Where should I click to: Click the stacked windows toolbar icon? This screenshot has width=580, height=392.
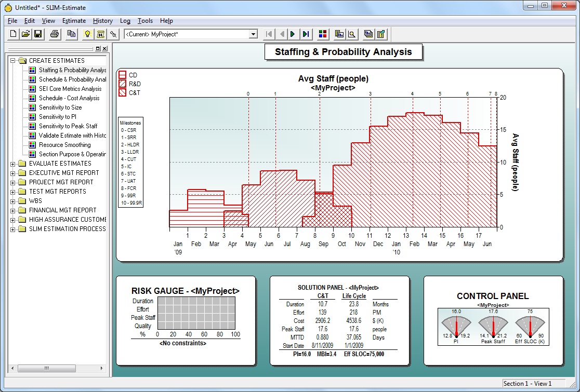coord(368,34)
